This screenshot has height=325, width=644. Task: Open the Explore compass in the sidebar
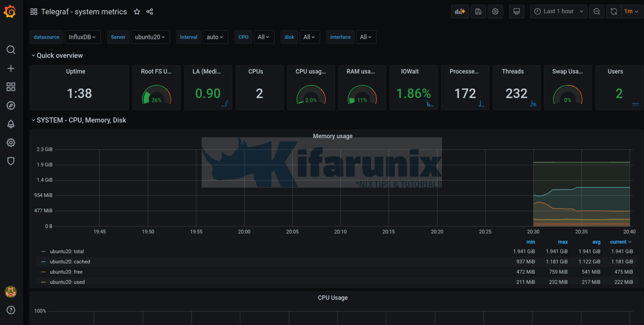pyautogui.click(x=10, y=105)
